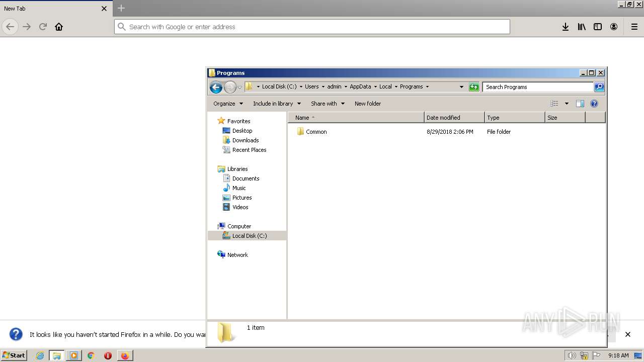Open previous locations dropdown in address bar
The image size is (644, 362).
click(461, 87)
